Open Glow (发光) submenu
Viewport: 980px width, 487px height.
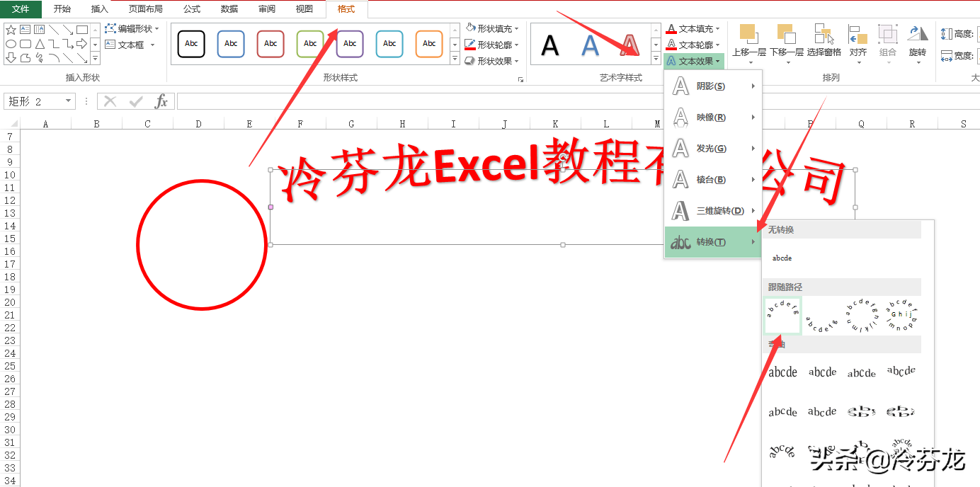[713, 149]
